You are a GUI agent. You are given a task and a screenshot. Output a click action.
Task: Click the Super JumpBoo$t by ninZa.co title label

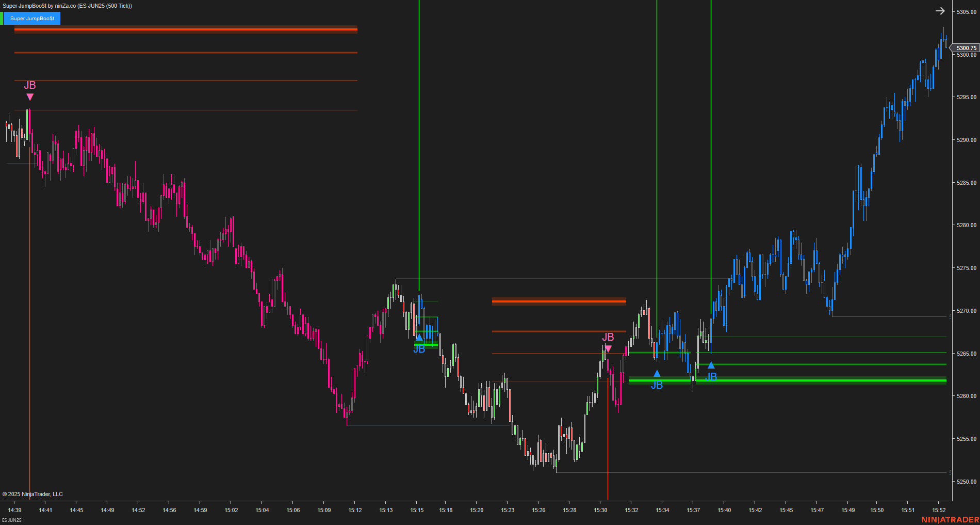click(67, 6)
